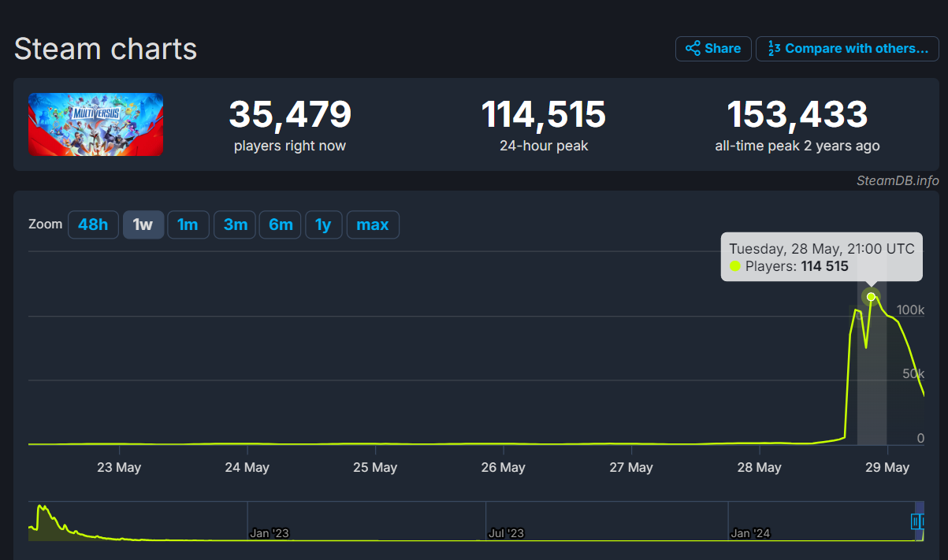The image size is (948, 560).
Task: Click the 50k y-axis label
Action: (913, 373)
